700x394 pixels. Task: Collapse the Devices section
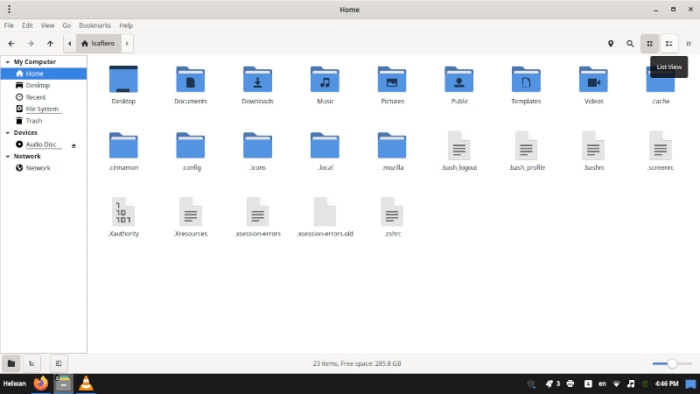point(8,133)
